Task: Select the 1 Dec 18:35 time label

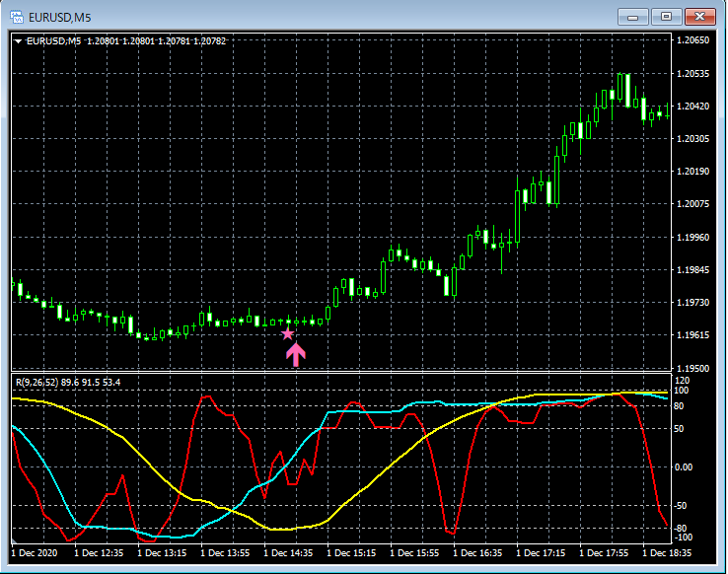Action: (x=667, y=554)
